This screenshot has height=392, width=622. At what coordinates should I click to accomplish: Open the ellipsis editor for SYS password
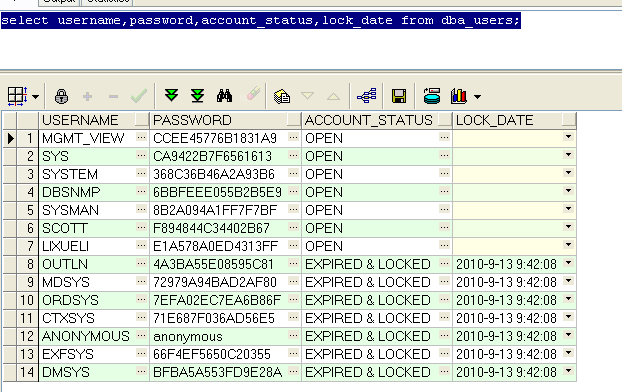coord(294,156)
